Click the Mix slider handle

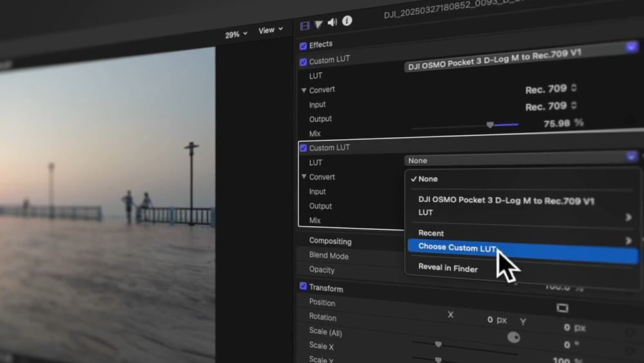(x=490, y=124)
